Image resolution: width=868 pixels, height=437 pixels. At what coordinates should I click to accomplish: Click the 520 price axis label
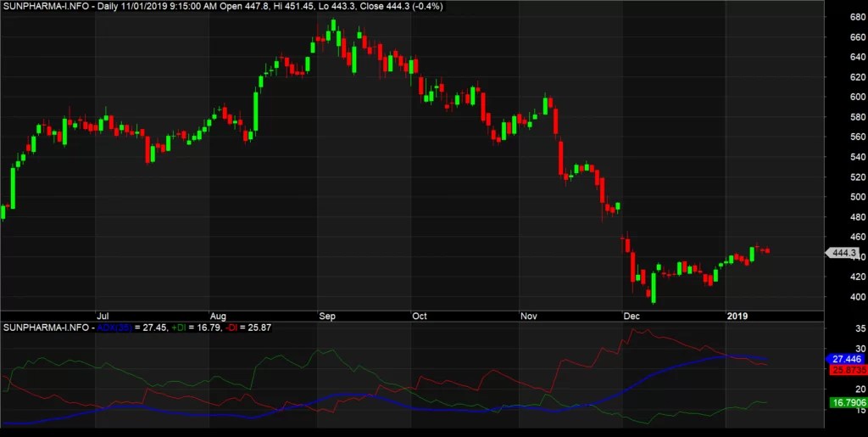(858, 177)
